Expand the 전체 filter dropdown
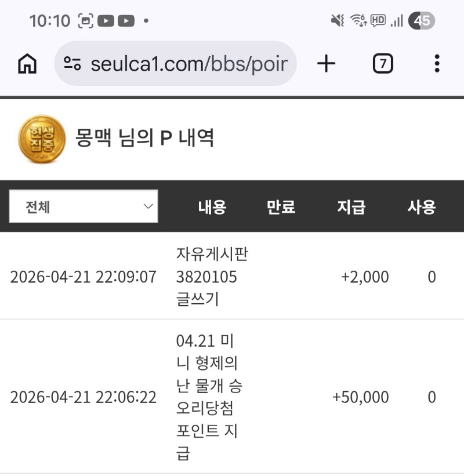This screenshot has width=464, height=476. tap(84, 206)
